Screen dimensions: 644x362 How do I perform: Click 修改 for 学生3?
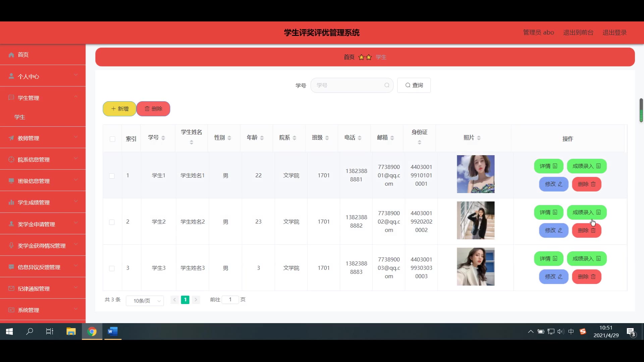pyautogui.click(x=553, y=277)
